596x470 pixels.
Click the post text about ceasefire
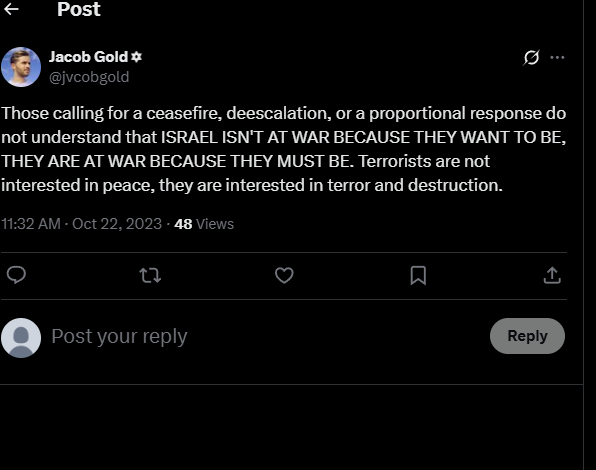tap(284, 149)
